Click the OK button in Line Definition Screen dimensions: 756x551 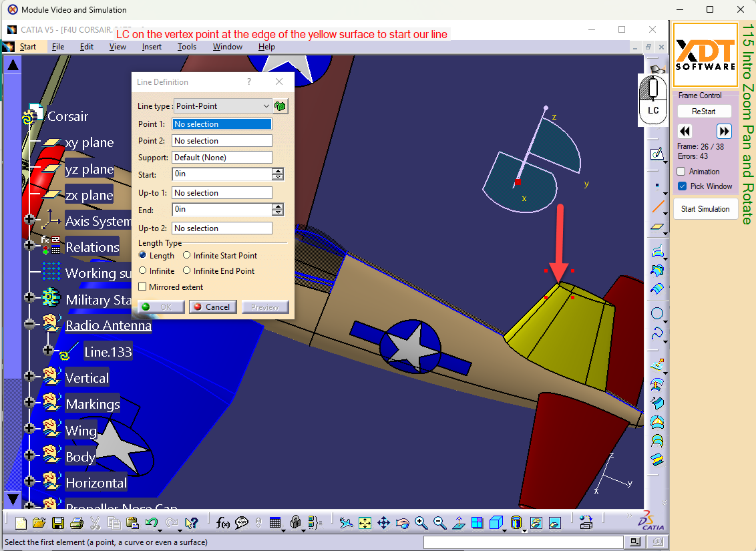pyautogui.click(x=161, y=307)
